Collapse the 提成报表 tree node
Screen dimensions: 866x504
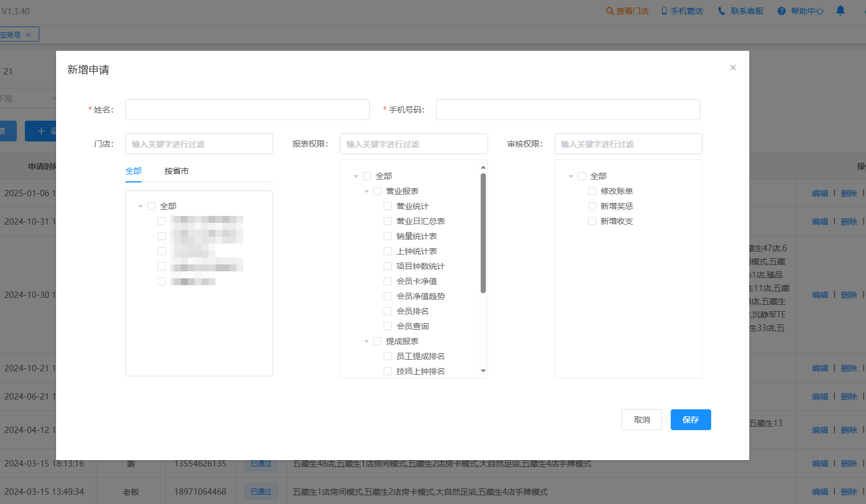coord(366,341)
